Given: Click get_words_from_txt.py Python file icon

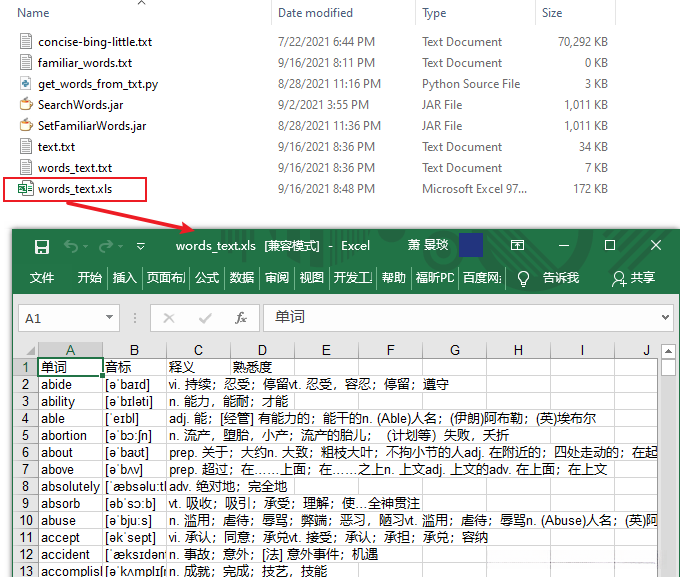Looking at the screenshot, I should click(x=26, y=83).
